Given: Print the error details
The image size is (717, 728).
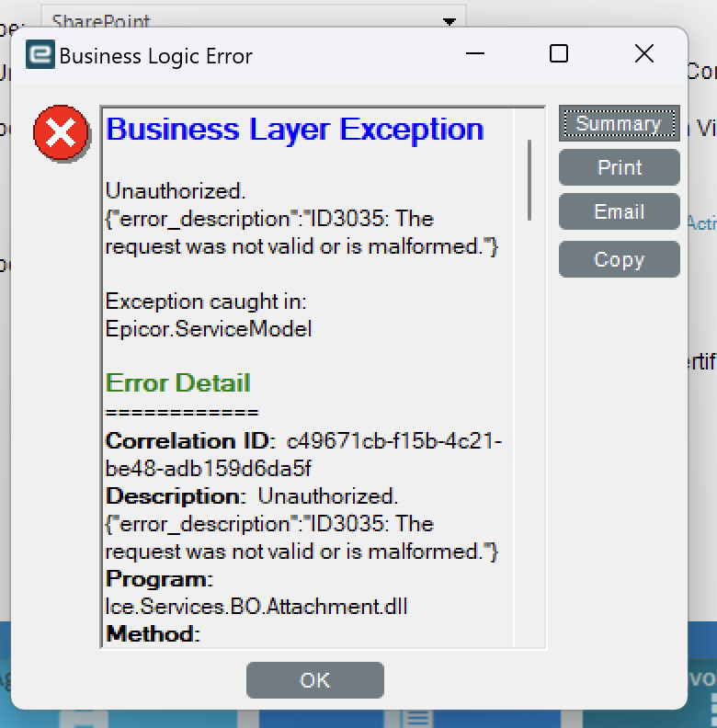Looking at the screenshot, I should tap(619, 167).
